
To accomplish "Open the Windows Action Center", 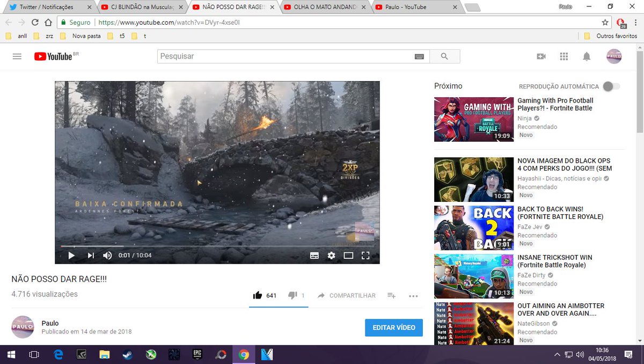I will click(628, 354).
